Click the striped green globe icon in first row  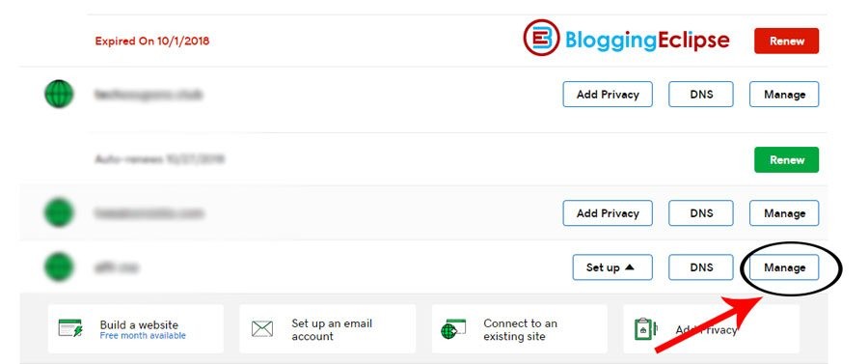tap(59, 94)
